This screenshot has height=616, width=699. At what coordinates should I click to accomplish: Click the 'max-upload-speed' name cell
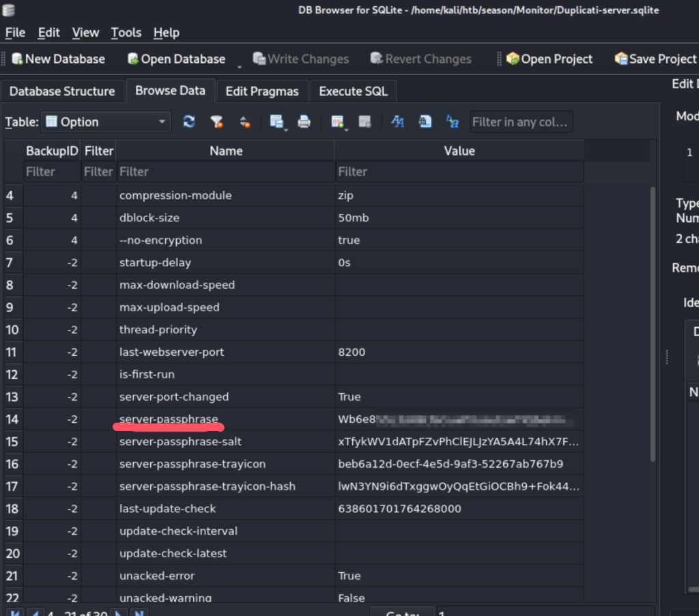pyautogui.click(x=225, y=307)
